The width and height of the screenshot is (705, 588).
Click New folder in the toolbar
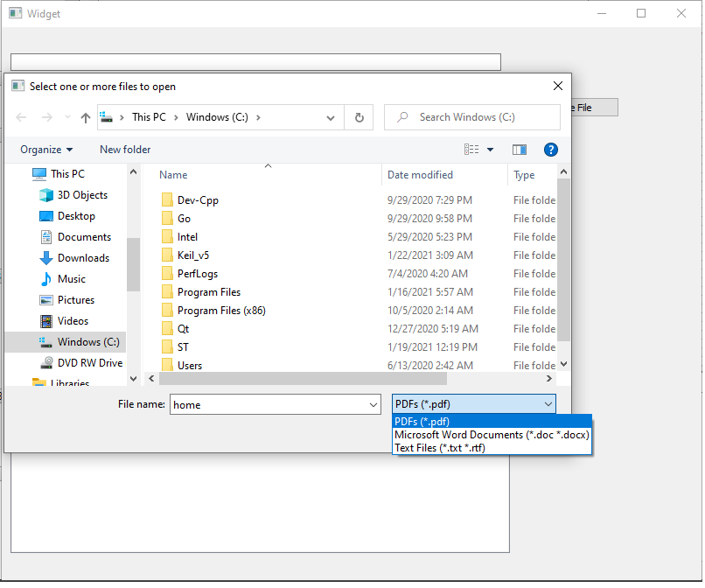[x=124, y=150]
